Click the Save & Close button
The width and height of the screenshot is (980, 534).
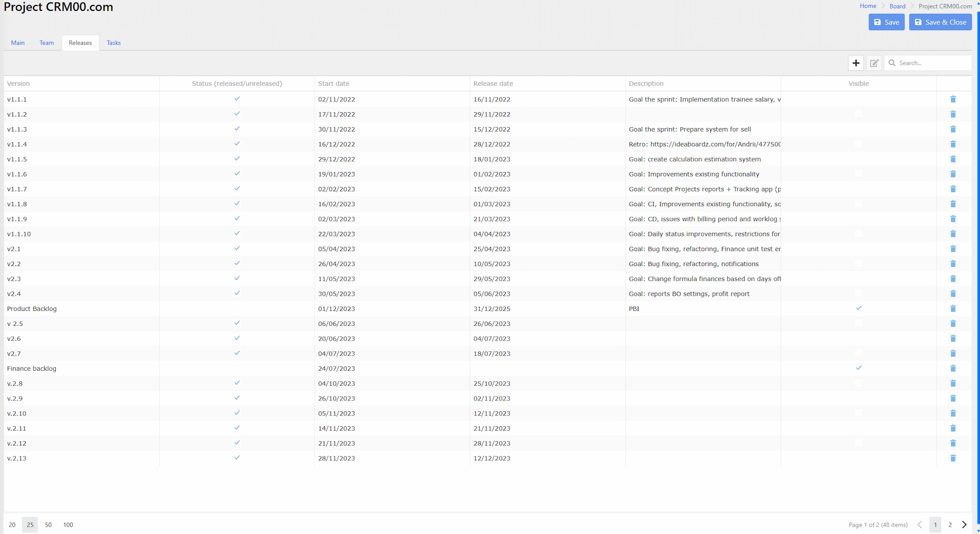click(x=940, y=22)
